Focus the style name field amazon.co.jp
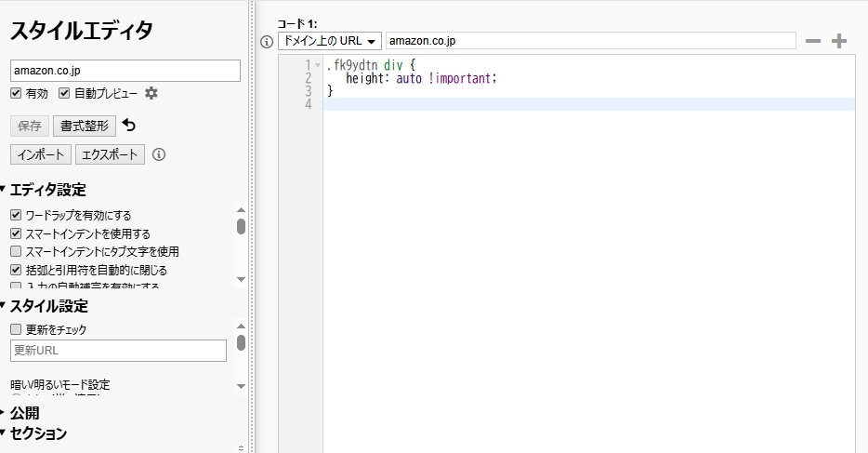Viewport: 868px width, 453px height. coord(125,71)
